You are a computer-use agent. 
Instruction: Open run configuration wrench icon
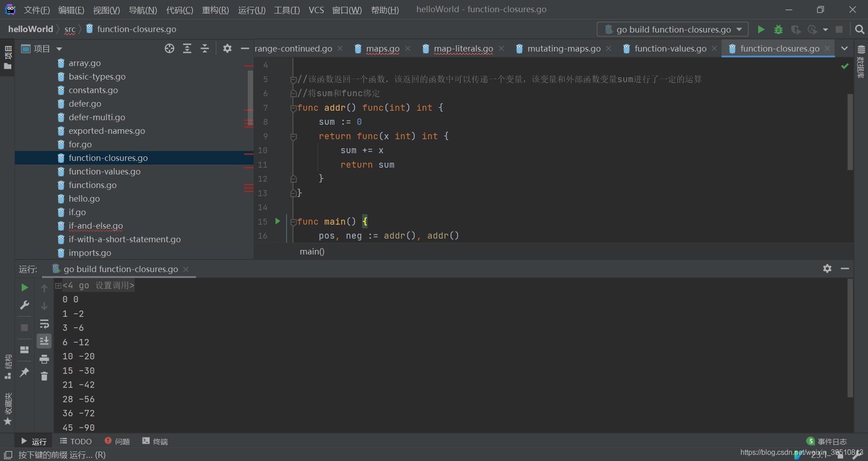24,305
